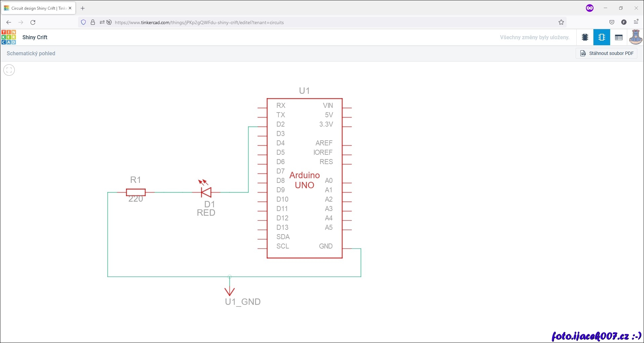
Task: Open the component list view icon
Action: pos(619,37)
